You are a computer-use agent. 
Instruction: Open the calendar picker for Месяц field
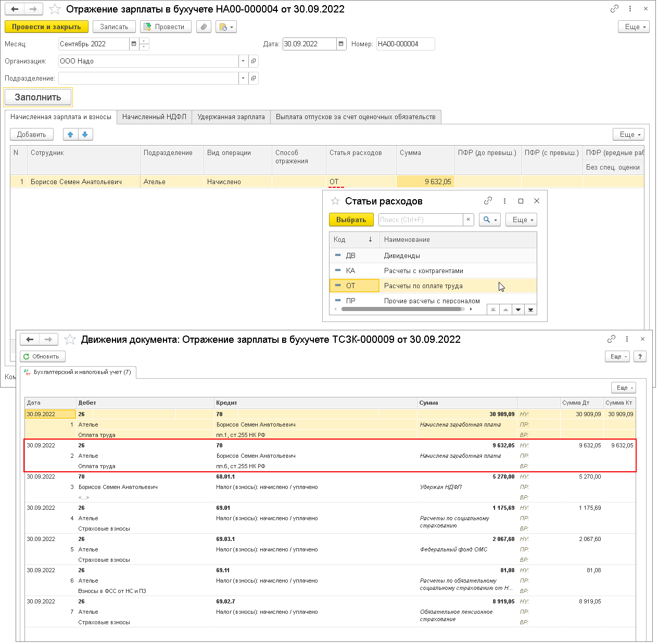[134, 44]
